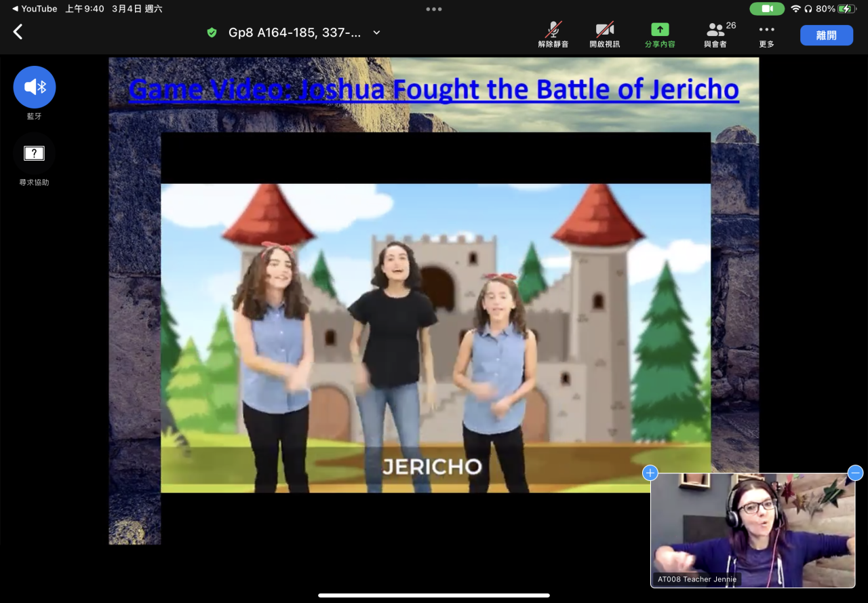868x603 pixels.
Task: Tap the green camera-in-use indicator pill
Action: point(767,9)
